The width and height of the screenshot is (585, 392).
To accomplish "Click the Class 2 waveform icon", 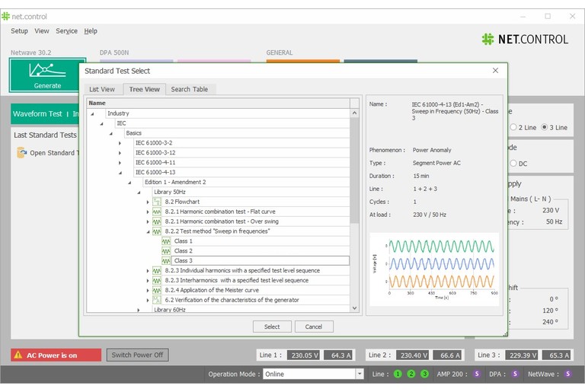I will click(x=166, y=251).
